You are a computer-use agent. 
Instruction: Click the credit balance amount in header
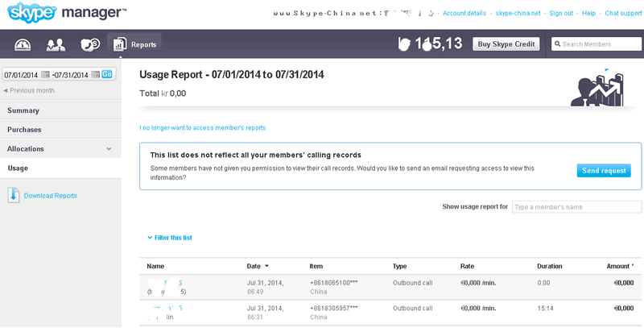431,44
